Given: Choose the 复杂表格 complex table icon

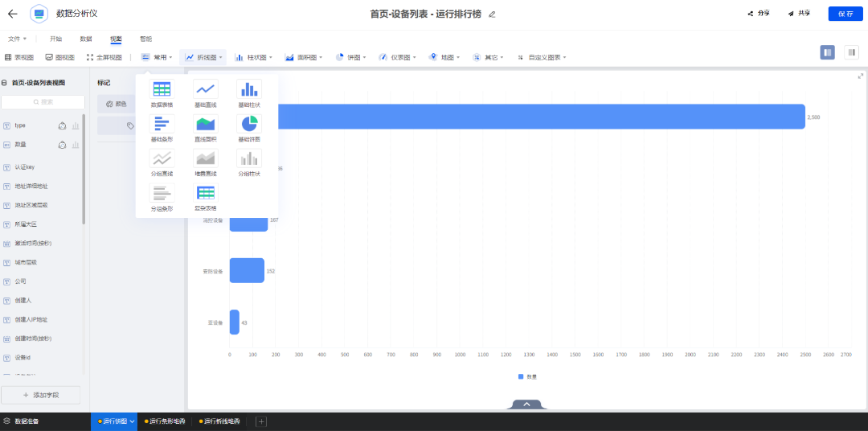Looking at the screenshot, I should pyautogui.click(x=206, y=192).
